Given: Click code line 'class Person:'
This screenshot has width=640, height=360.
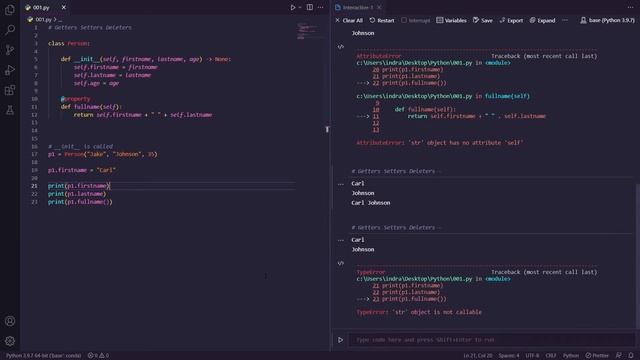Looking at the screenshot, I should pos(69,43).
